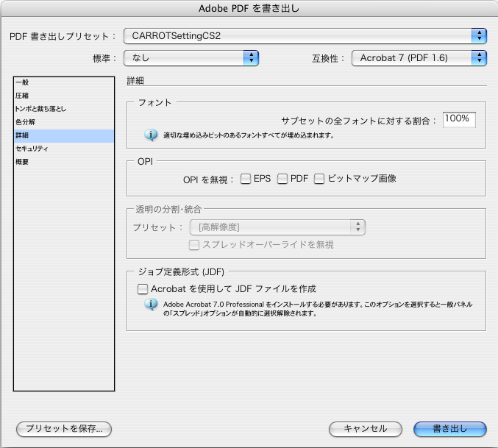The image size is (498, 448).
Task: Select トンボと裁ち落とし in the list
Action: coord(64,109)
